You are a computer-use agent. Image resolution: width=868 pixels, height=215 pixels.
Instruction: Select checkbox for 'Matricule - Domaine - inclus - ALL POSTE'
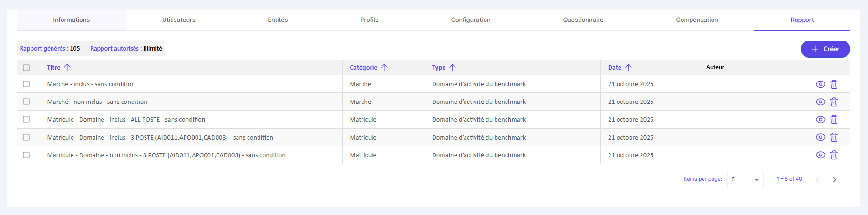point(26,119)
